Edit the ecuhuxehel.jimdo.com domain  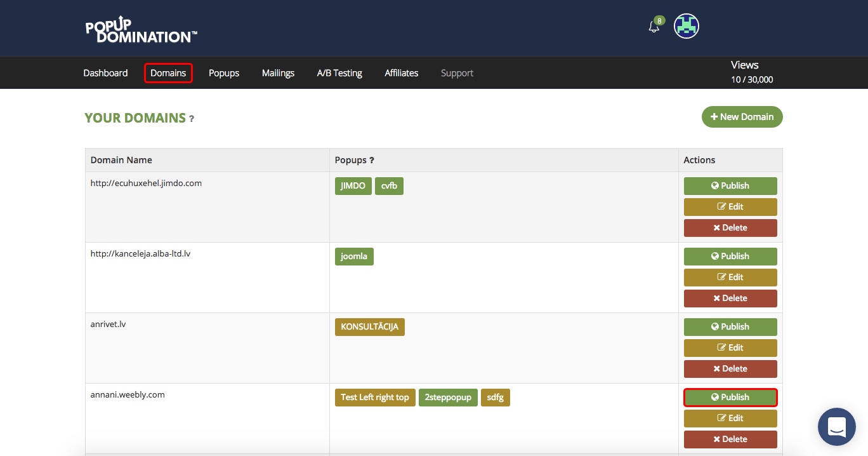click(730, 206)
